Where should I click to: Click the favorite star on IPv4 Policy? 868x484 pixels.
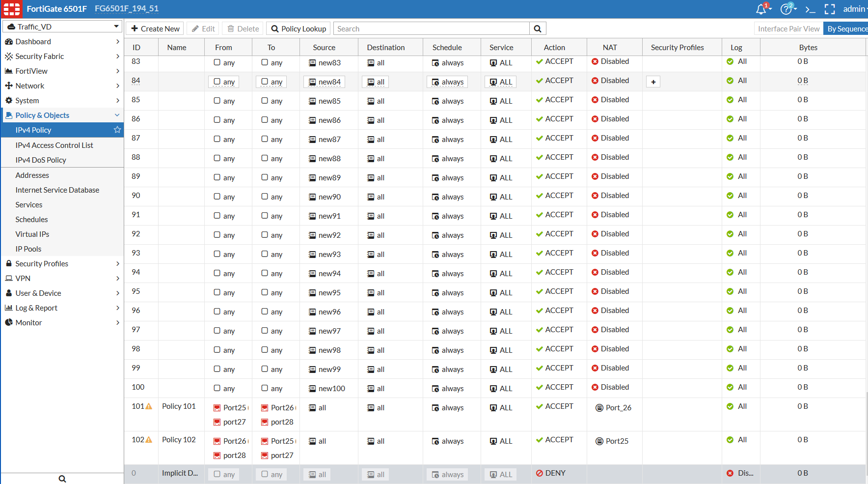coord(117,130)
